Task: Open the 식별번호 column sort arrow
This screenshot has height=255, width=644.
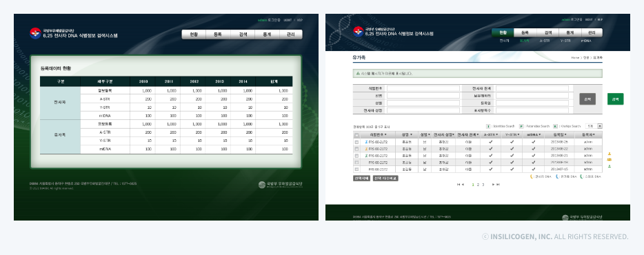Action: (385, 134)
